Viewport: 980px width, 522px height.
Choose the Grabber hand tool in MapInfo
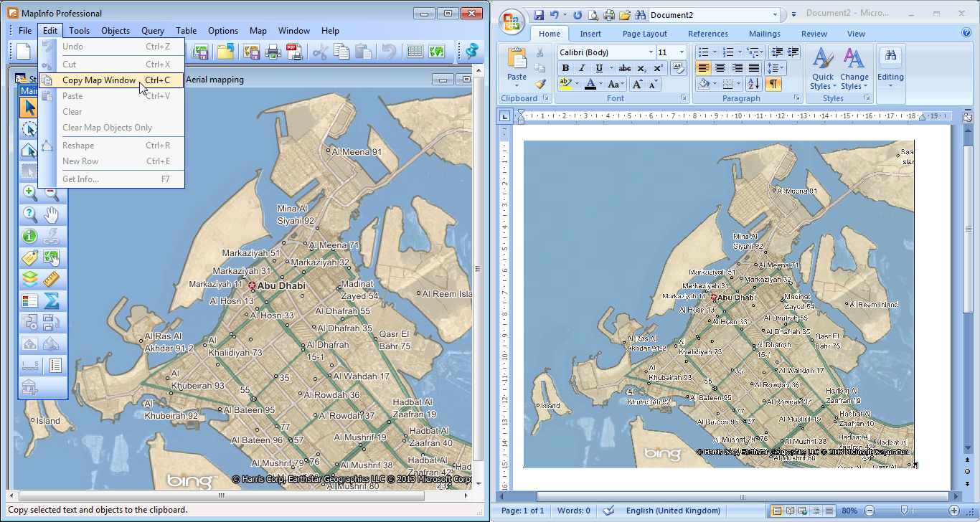click(51, 214)
